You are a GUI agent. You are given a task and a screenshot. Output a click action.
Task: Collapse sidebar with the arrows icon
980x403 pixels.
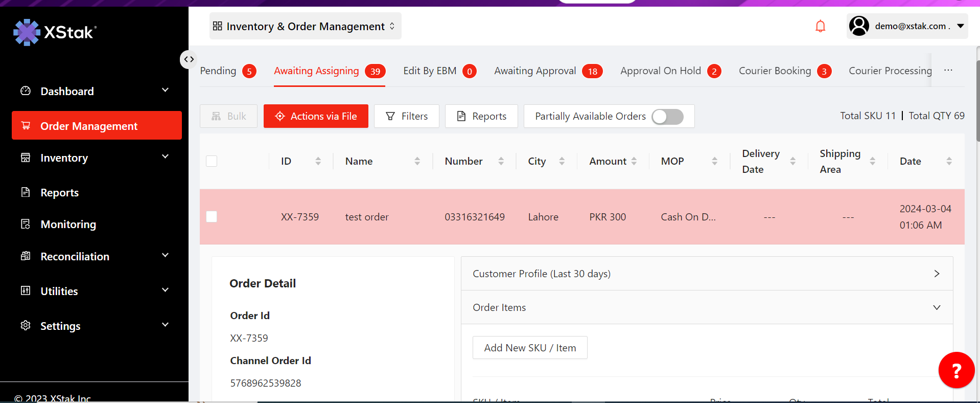click(x=189, y=59)
